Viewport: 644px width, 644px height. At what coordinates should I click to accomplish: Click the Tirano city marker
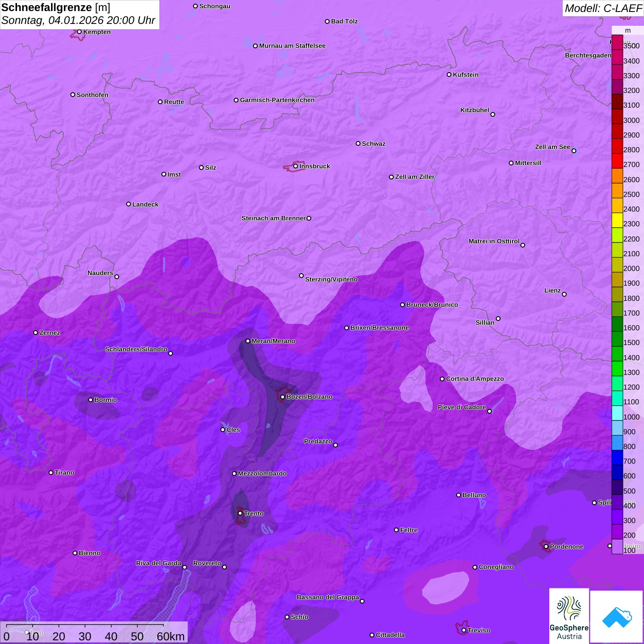point(51,472)
